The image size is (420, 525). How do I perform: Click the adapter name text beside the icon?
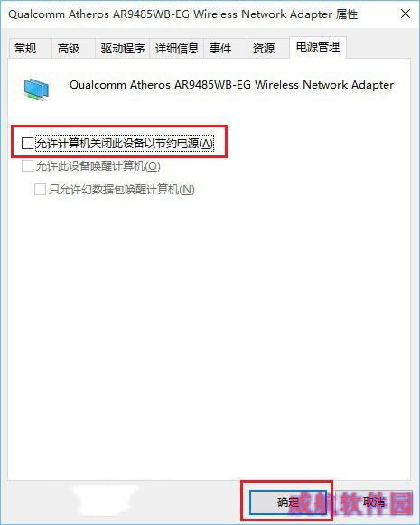(231, 85)
